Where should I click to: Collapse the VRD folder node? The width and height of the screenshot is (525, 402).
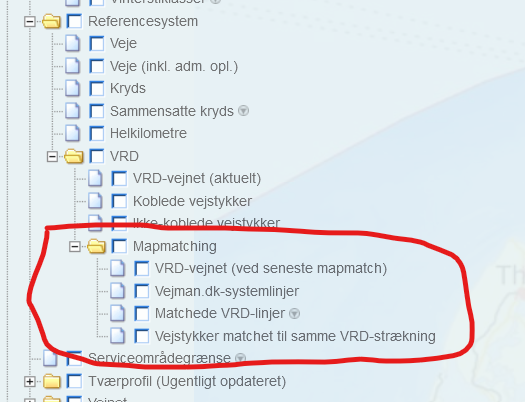tap(52, 157)
